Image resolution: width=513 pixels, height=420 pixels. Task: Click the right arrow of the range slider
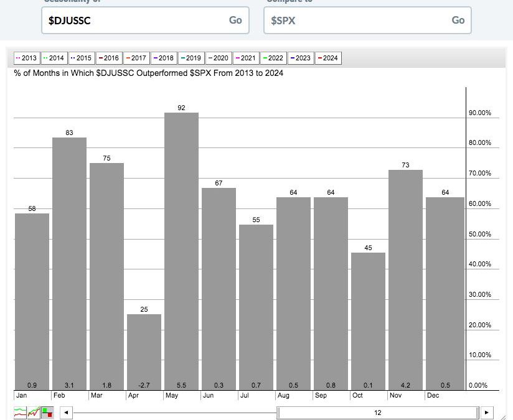coord(487,413)
